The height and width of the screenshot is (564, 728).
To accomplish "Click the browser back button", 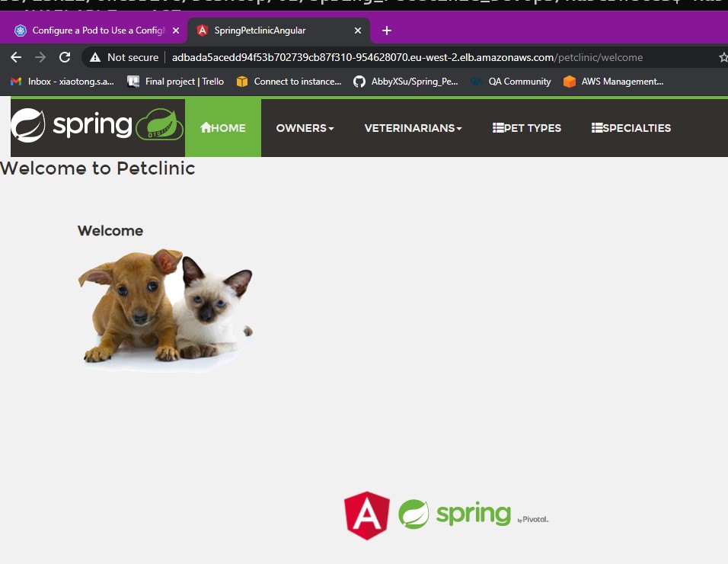I will 15,56.
